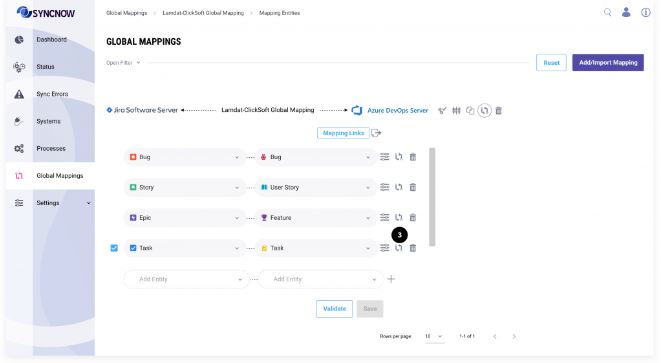661x363 pixels.
Task: Open the Azure Task entity dropdown
Action: click(317, 248)
